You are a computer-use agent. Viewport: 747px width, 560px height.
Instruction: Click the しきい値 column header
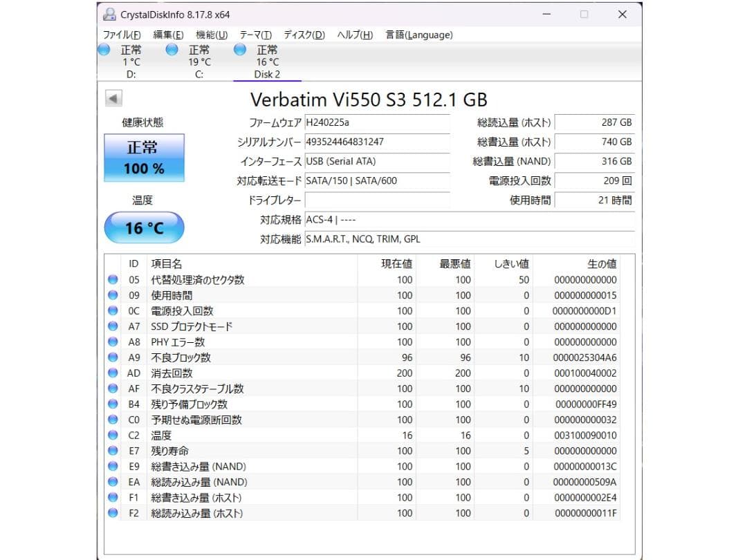coord(504,264)
